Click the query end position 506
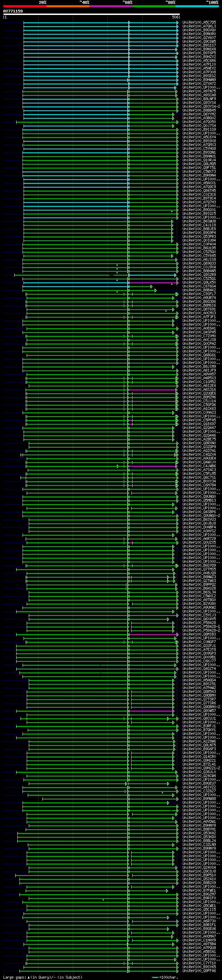This screenshot has width=222, height=980. (175, 17)
